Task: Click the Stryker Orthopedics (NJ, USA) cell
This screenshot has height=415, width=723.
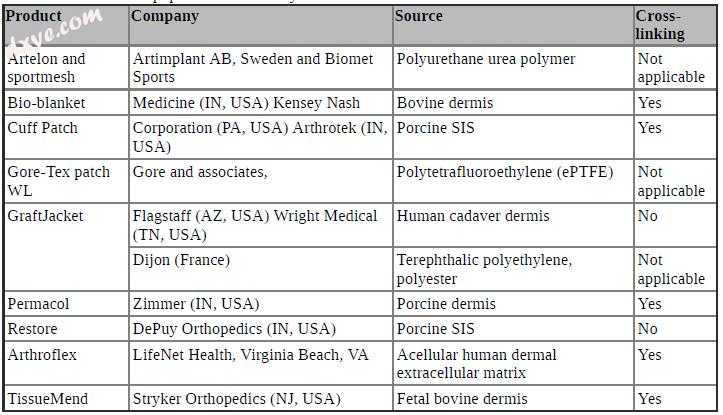Action: [261, 398]
